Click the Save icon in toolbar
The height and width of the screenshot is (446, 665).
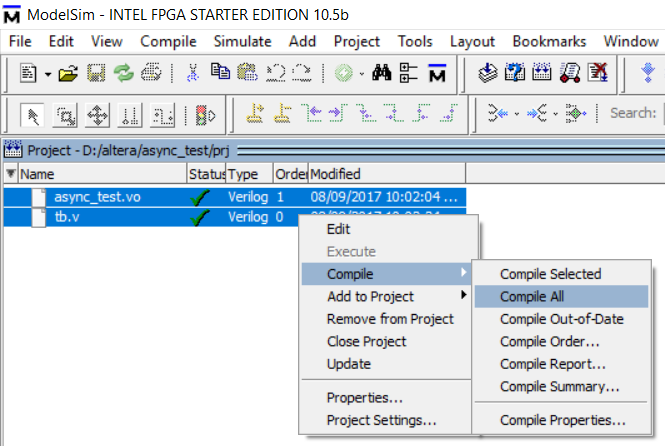96,72
